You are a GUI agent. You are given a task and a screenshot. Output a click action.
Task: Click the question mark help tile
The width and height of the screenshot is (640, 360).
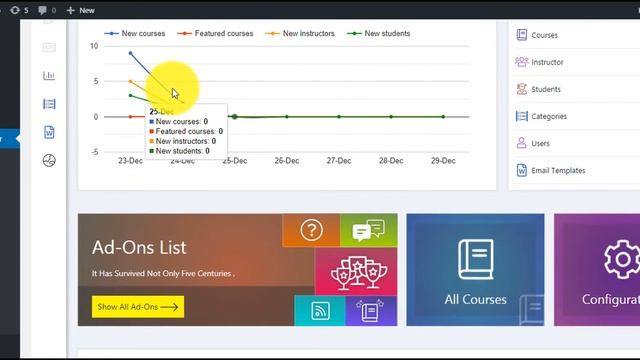pos(311,230)
